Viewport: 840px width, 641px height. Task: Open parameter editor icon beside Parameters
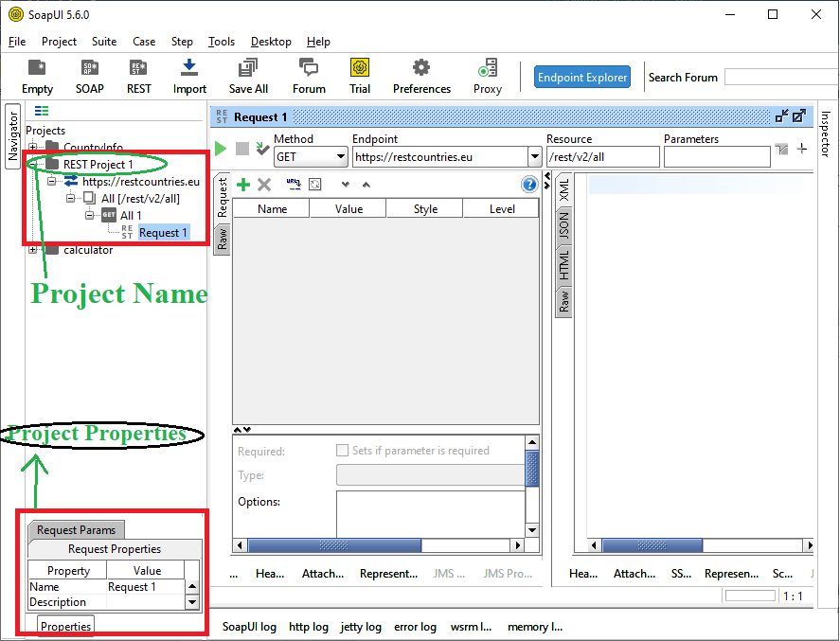781,149
